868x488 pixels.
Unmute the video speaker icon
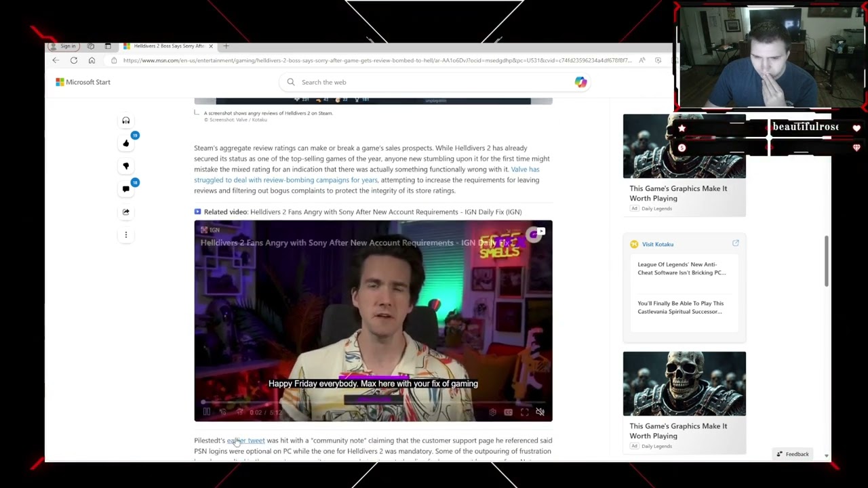click(x=540, y=411)
